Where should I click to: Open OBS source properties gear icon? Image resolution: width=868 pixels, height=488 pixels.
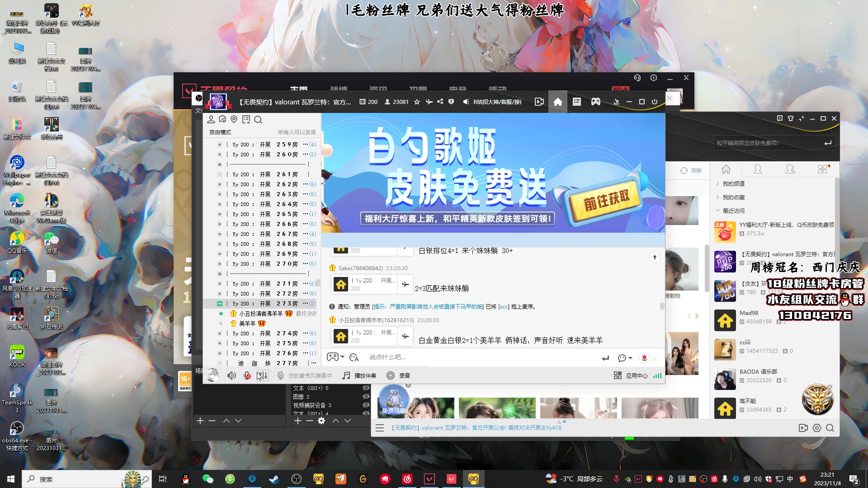[x=321, y=421]
